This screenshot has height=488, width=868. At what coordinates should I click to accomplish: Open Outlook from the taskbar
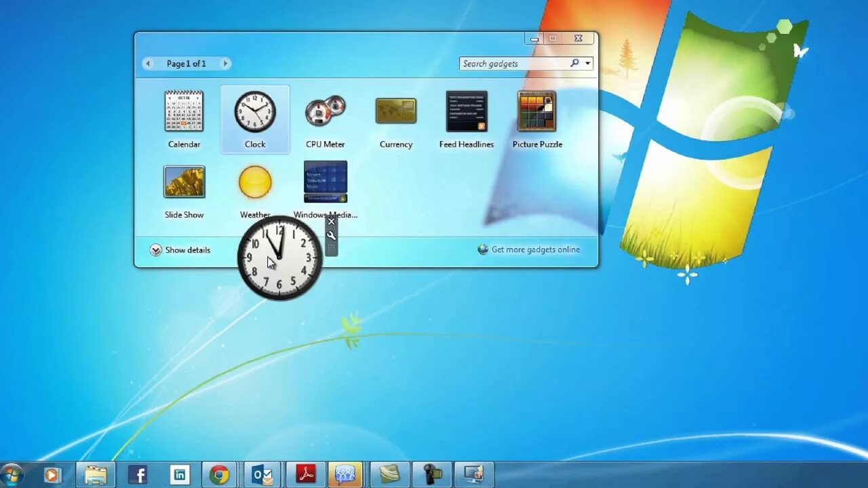262,475
